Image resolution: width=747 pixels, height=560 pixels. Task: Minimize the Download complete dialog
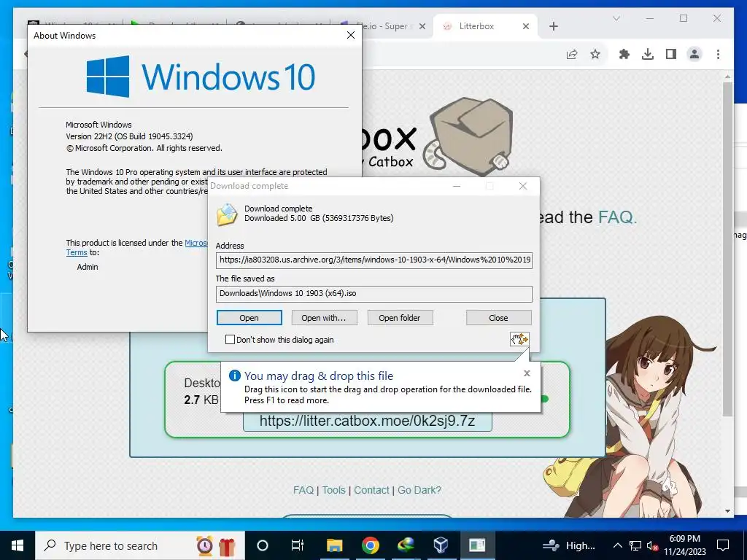point(457,186)
